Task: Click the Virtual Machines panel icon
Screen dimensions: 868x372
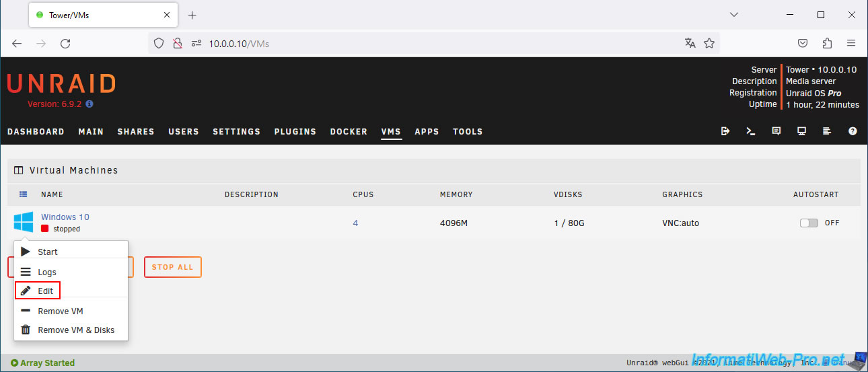Action: (19, 170)
